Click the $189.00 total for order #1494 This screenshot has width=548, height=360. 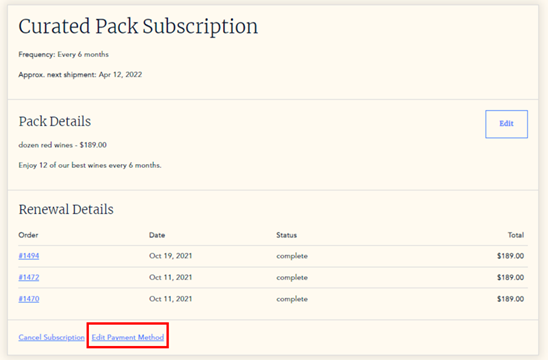[511, 256]
